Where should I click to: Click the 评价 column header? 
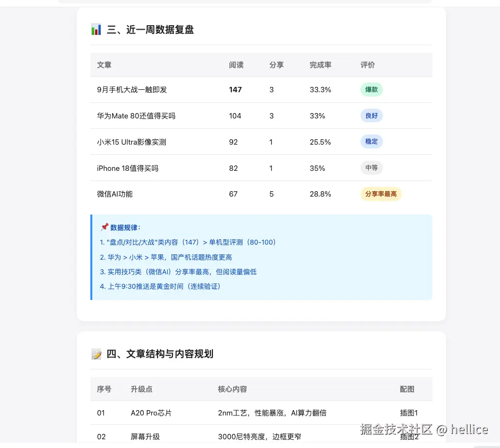coord(368,65)
